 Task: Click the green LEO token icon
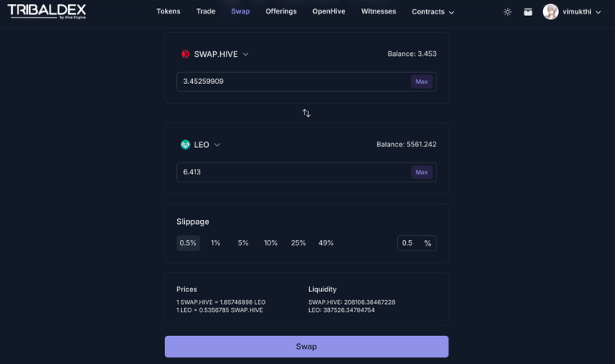click(x=185, y=145)
